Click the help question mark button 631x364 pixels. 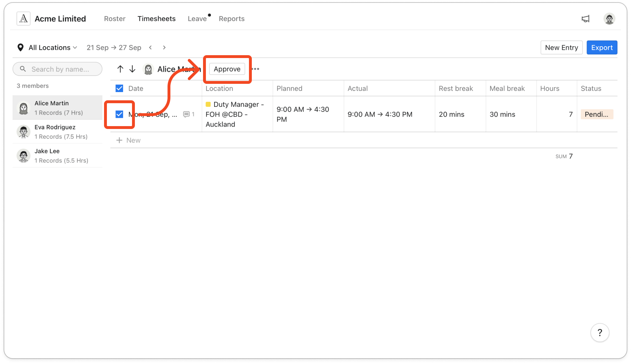[600, 332]
